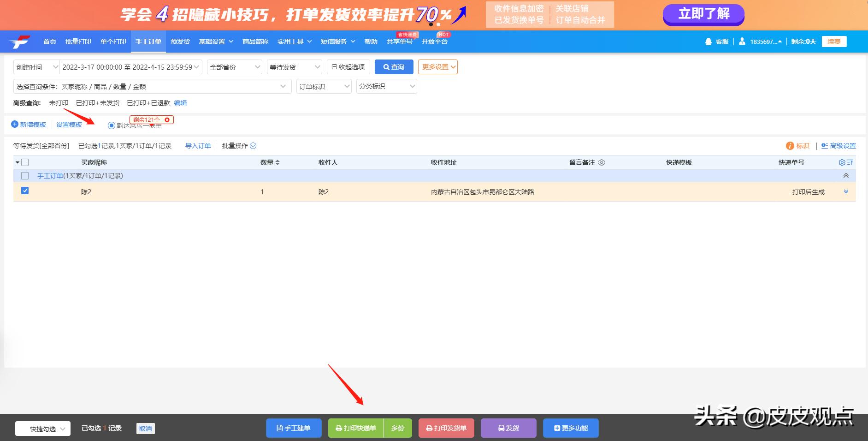Click the sort arrows on 数量 column
868x441 pixels.
(278, 162)
